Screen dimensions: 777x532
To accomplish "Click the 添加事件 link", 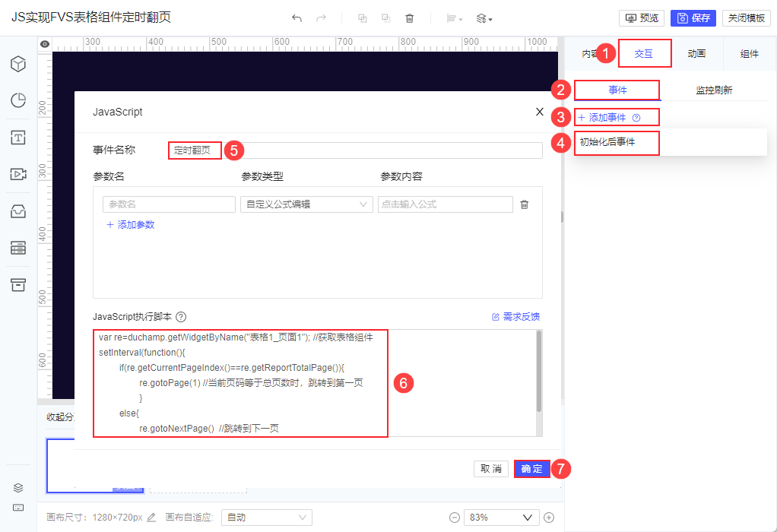I will point(602,117).
